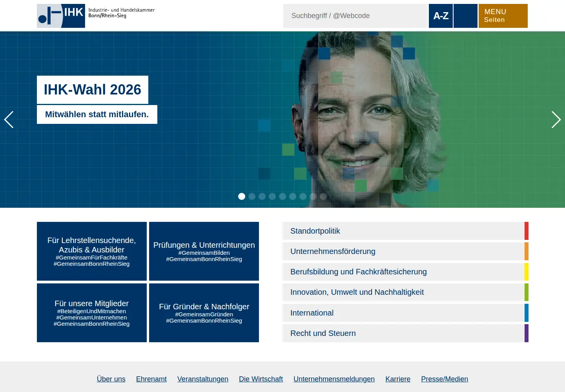Open the Ehrenamt link

[151, 379]
